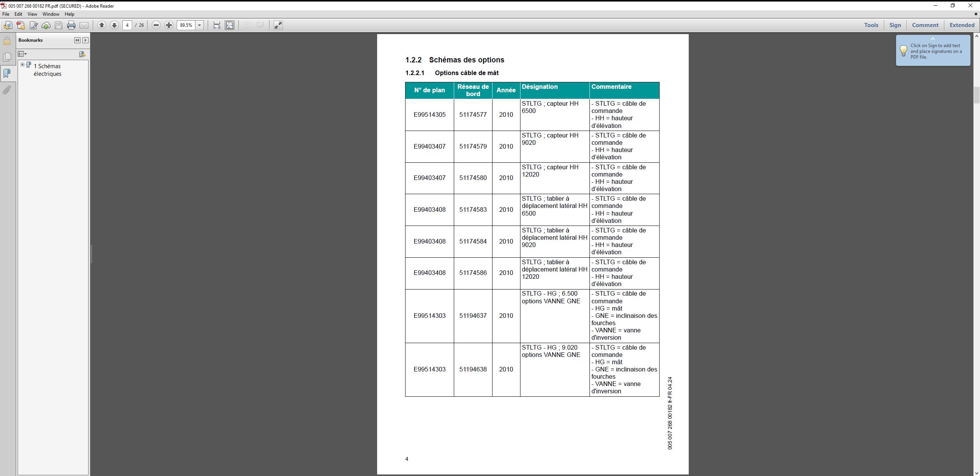Show Page Thumbnails panel icon
This screenshot has height=476, width=980.
click(7, 57)
